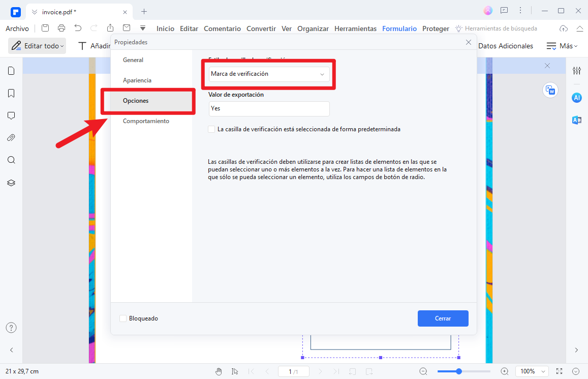Open the layers panel icon

pos(11,183)
